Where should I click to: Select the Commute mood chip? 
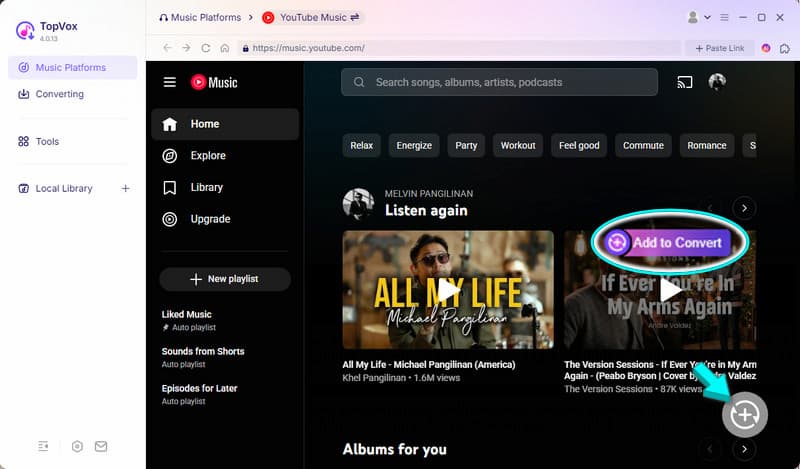(643, 145)
